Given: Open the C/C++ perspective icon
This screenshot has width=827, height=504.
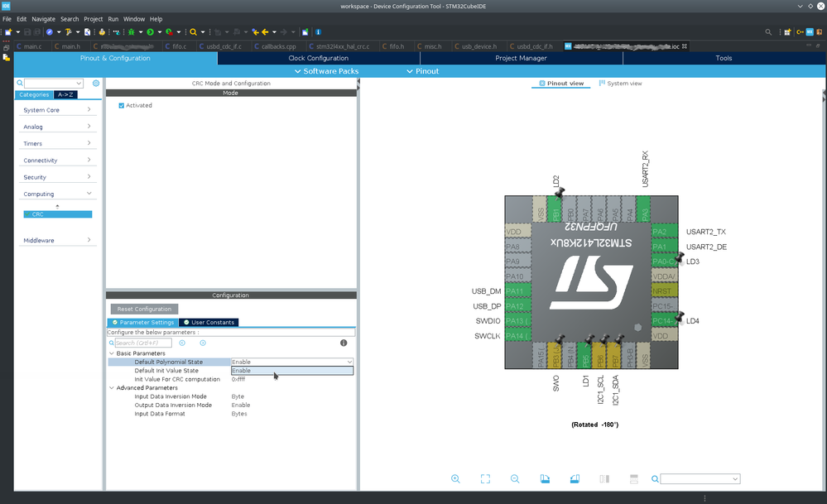Looking at the screenshot, I should click(x=801, y=32).
